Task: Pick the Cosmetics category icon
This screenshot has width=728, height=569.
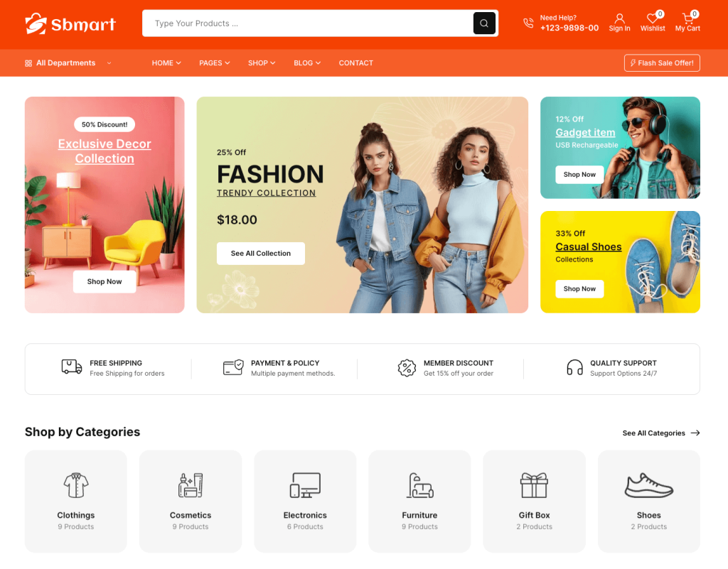Action: pos(191,485)
